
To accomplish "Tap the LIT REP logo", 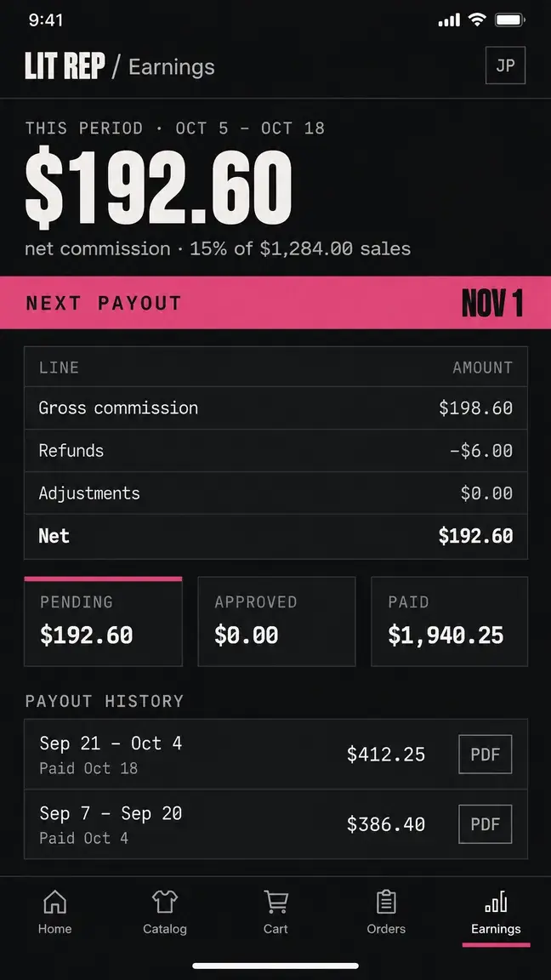I will (x=65, y=66).
